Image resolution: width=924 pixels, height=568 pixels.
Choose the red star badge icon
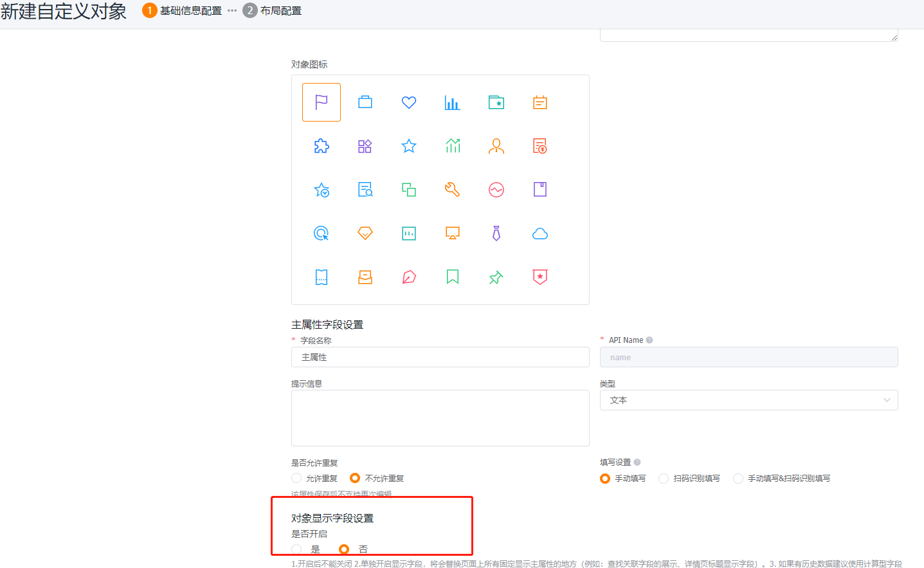tap(540, 277)
